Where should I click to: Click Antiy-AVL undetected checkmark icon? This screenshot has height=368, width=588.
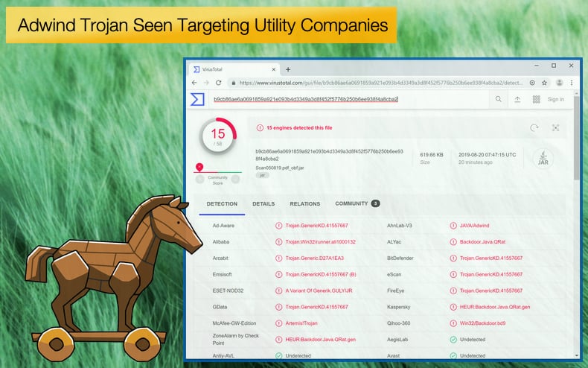pos(278,355)
